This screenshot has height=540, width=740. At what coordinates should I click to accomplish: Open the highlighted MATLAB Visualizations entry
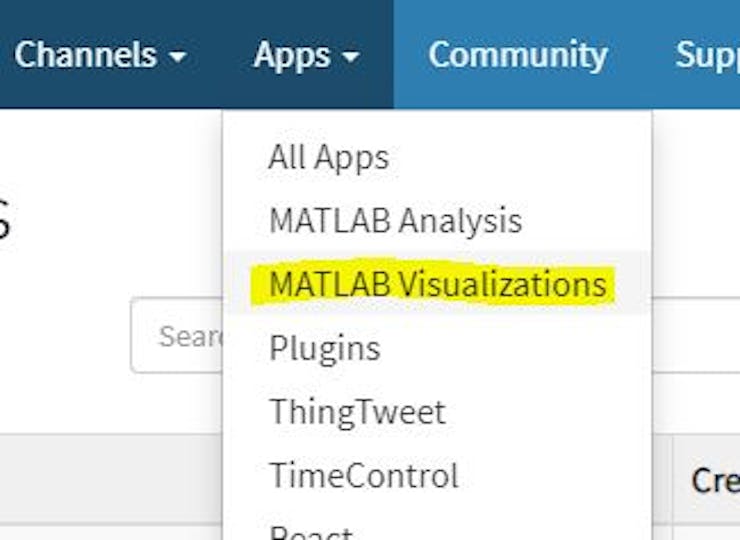pyautogui.click(x=437, y=284)
